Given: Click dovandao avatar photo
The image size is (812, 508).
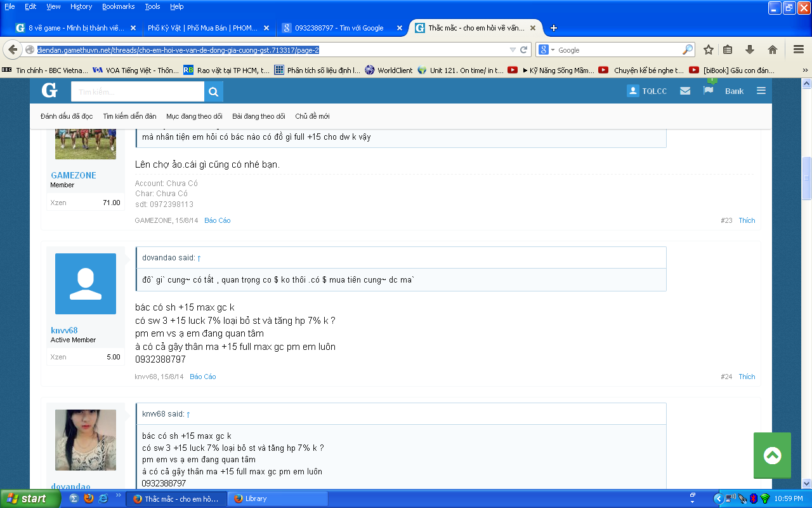Looking at the screenshot, I should pos(86,440).
